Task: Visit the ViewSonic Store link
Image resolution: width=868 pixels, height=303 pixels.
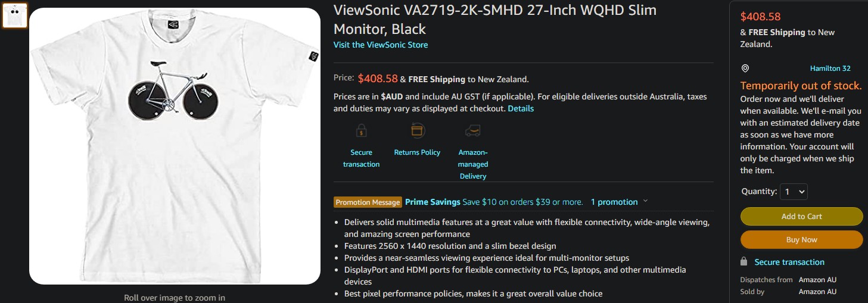Action: [x=380, y=45]
